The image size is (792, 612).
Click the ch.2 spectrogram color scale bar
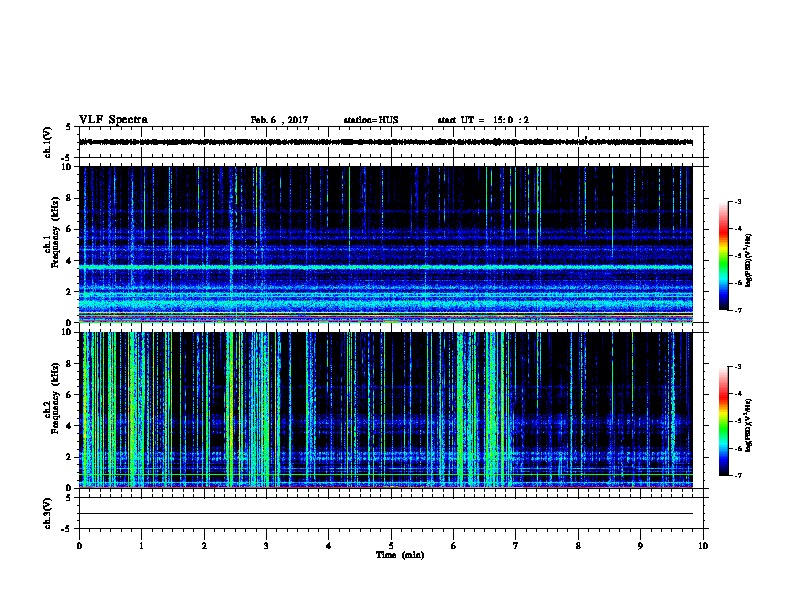(x=723, y=421)
